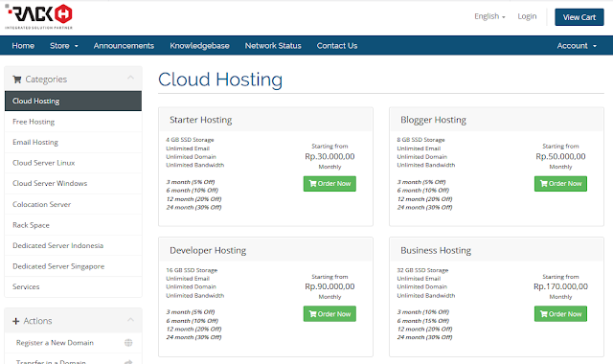
Task: Click the Rp.30.000,00 price
Action: pyautogui.click(x=329, y=156)
